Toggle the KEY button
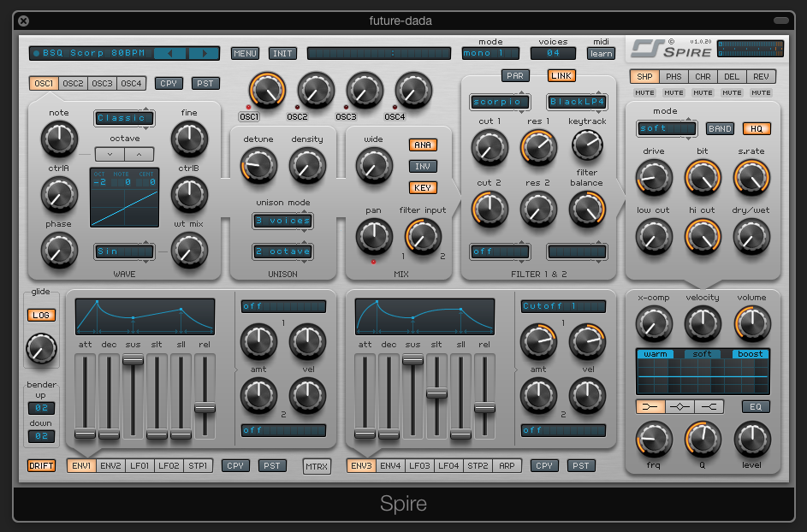The width and height of the screenshot is (807, 532). click(423, 188)
